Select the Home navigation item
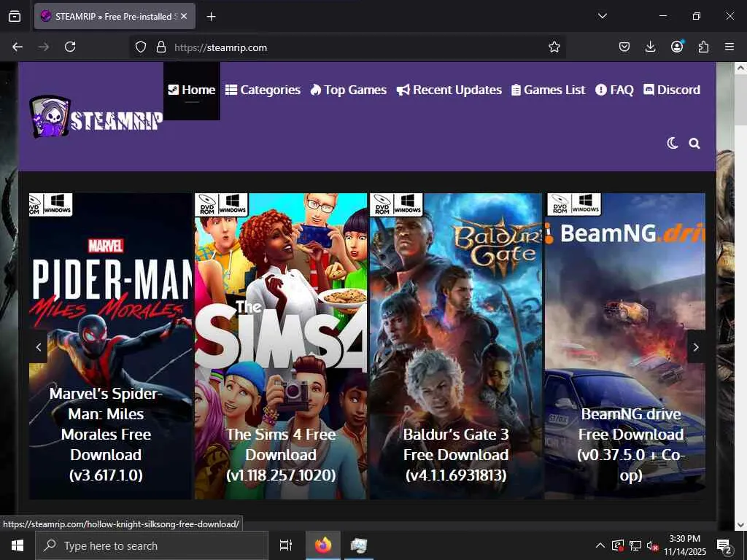This screenshot has width=747, height=560. pyautogui.click(x=192, y=90)
